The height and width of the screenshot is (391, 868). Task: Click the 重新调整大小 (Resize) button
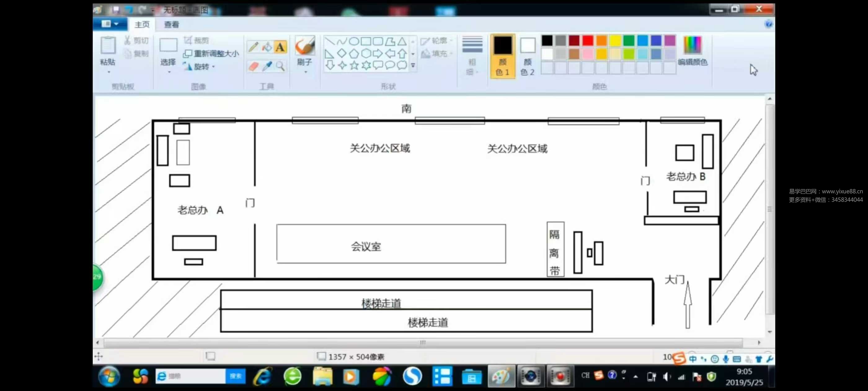tap(211, 54)
